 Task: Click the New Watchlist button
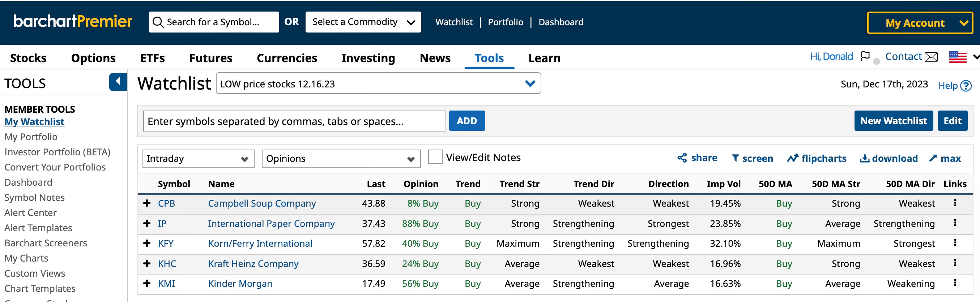tap(893, 121)
